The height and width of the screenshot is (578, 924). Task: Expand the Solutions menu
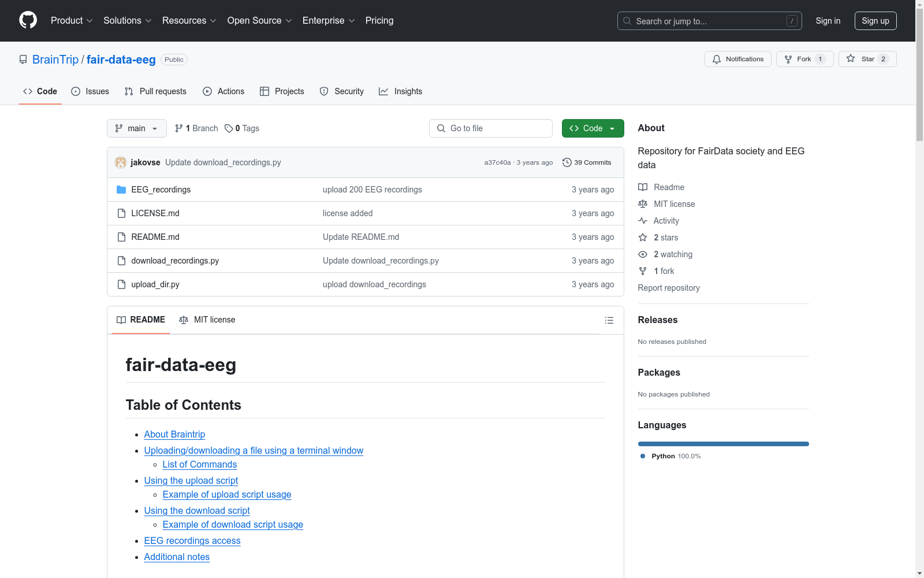point(128,20)
